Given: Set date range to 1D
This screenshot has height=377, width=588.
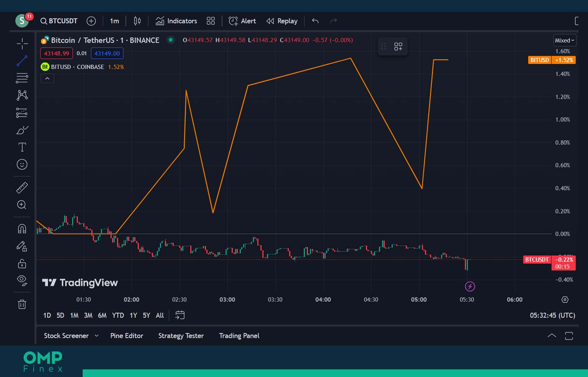Looking at the screenshot, I should pyautogui.click(x=47, y=315).
